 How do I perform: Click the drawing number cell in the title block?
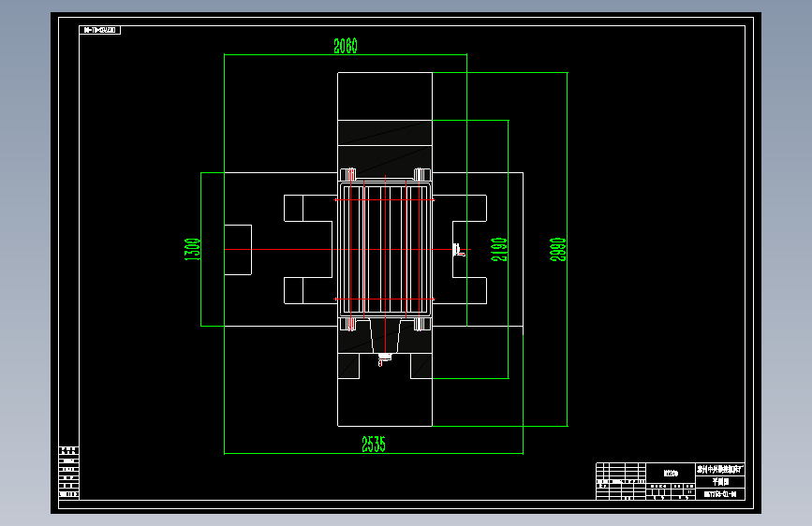(x=720, y=494)
